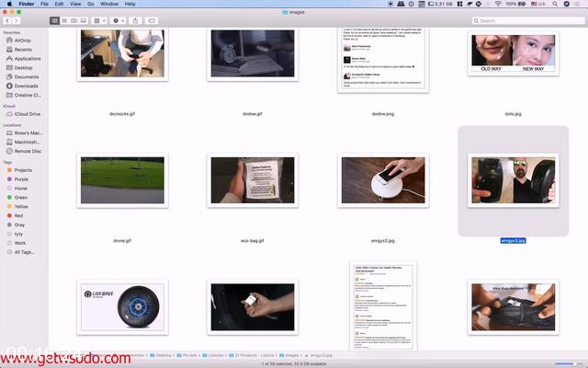Go back with the left chevron button
The image size is (588, 368).
[7, 20]
